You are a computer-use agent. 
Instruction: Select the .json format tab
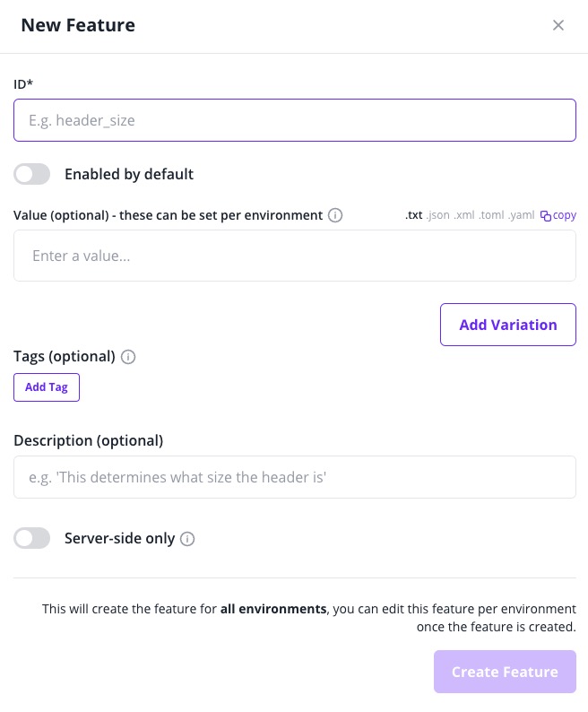(437, 215)
